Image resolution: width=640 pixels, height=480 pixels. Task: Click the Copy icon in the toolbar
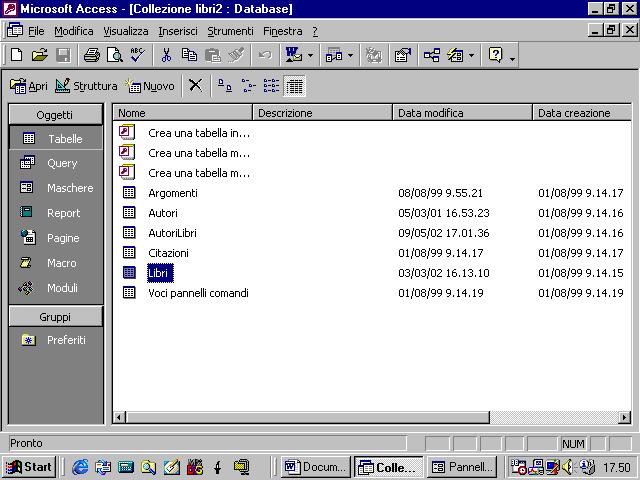189,55
